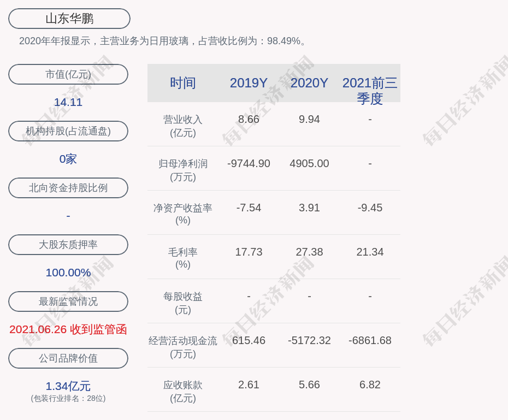Image resolution: width=508 pixels, height=420 pixels.
Task: Click the 山东华鹏 company name pill
Action: coord(69,19)
